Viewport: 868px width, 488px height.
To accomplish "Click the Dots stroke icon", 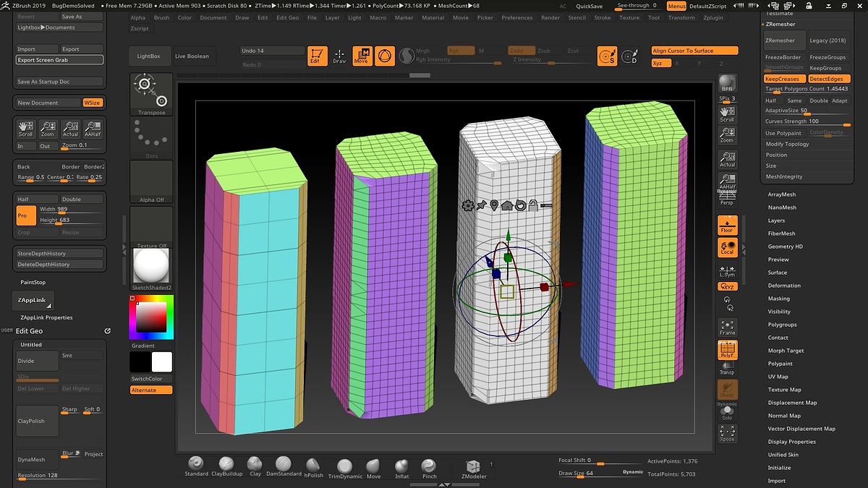I will click(152, 139).
